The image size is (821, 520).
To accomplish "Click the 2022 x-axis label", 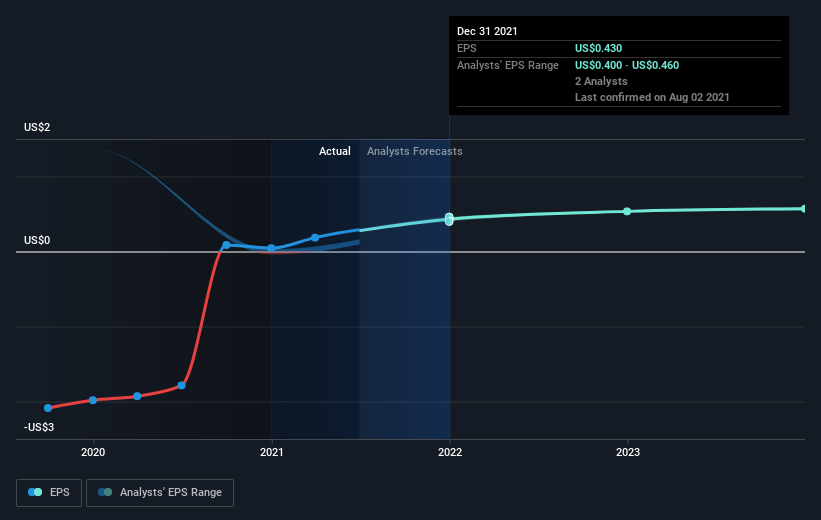I will (449, 452).
